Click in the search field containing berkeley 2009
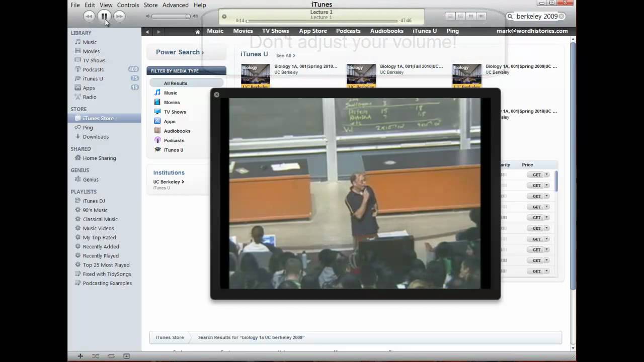Screen dimensions: 644x362 [x=537, y=17]
